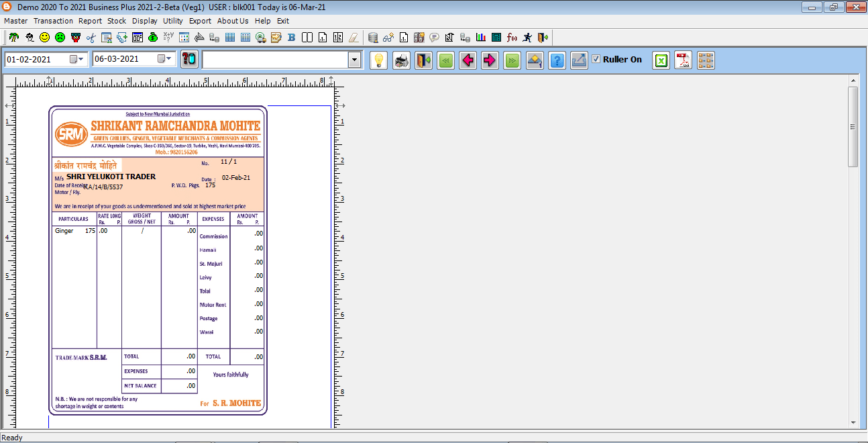868x443 pixels.
Task: Click the vertical scrollbar of the preview
Action: 853,128
